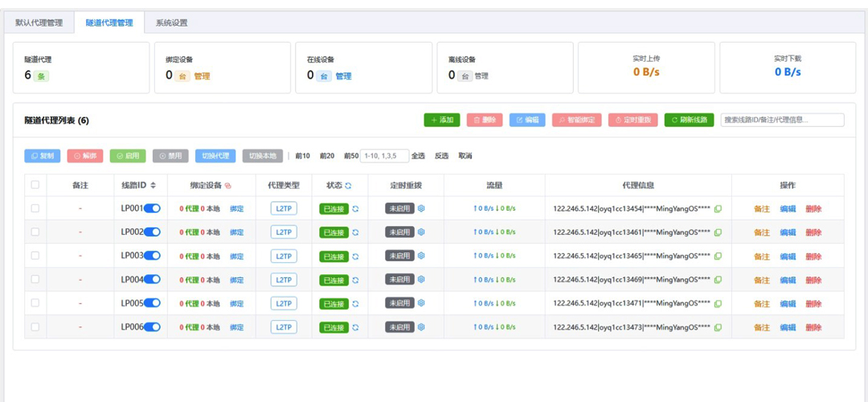This screenshot has width=868, height=402.
Task: Toggle the LP001 line switch
Action: coord(152,208)
